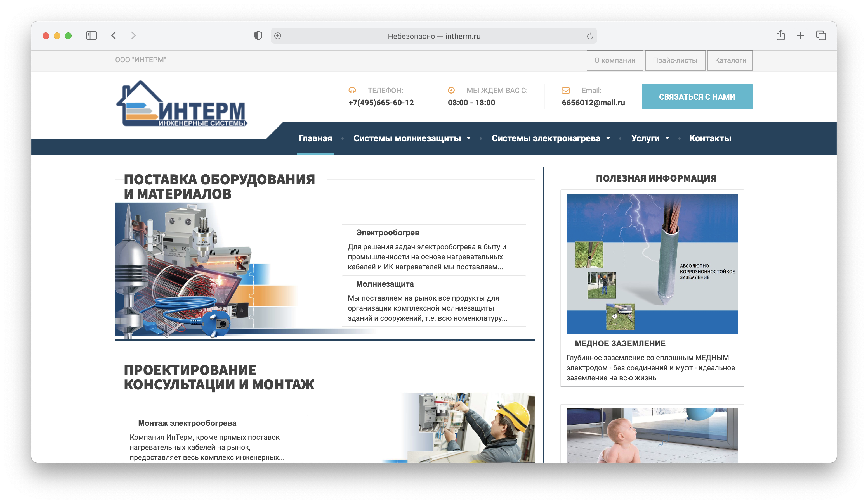Click the green full-screen window button

click(68, 36)
